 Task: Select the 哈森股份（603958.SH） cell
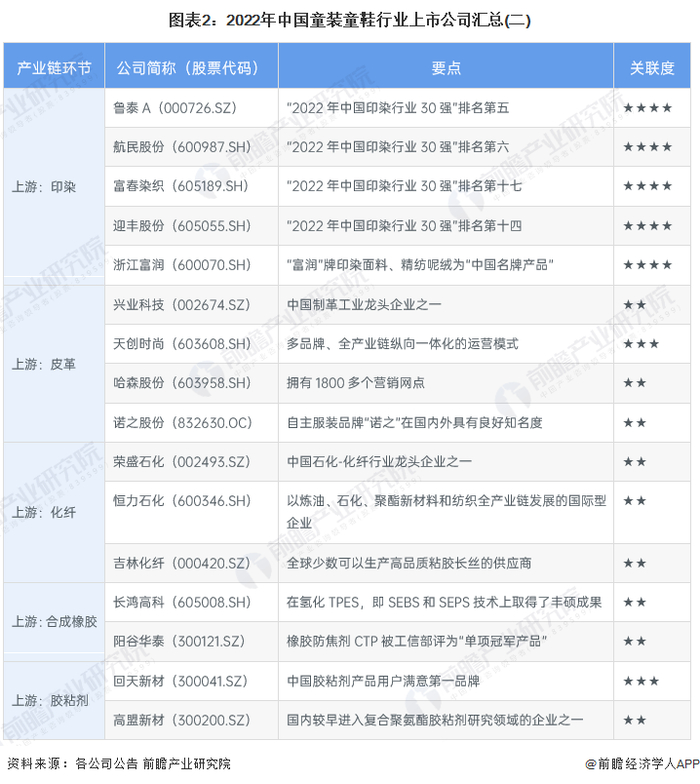(x=192, y=383)
